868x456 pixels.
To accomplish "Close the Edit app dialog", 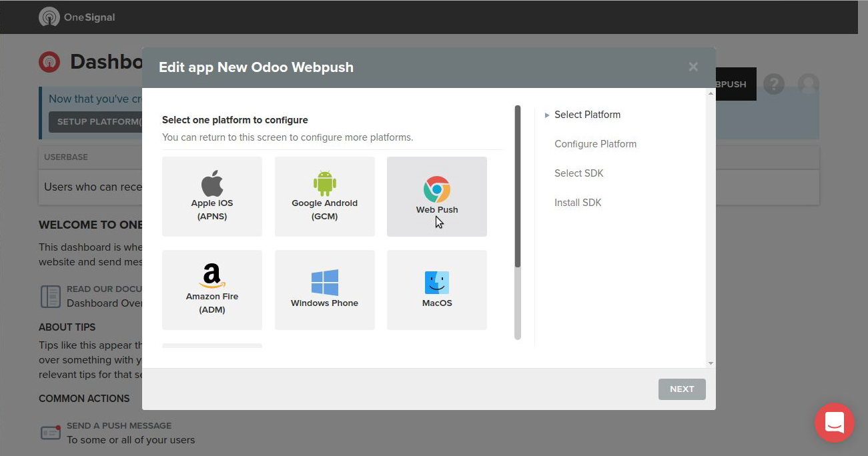I will pos(693,67).
